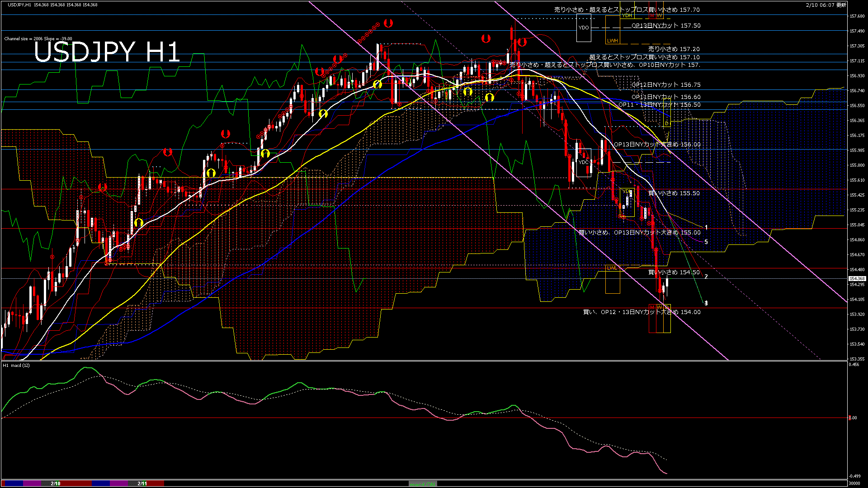Select the orange LWL level label

click(x=612, y=268)
